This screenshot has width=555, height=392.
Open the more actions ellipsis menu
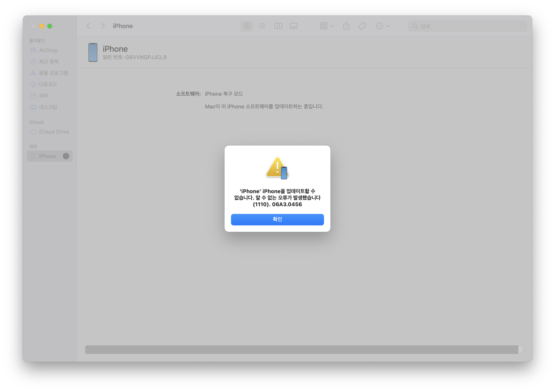point(382,26)
